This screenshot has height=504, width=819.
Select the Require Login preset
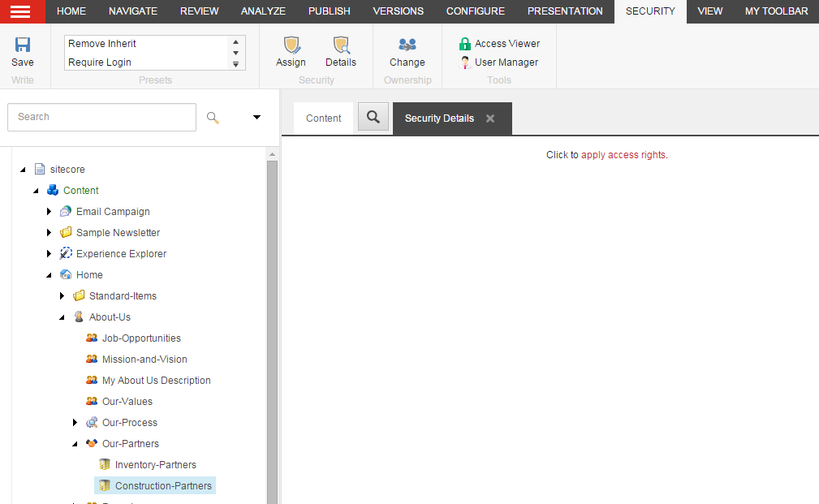coord(100,62)
